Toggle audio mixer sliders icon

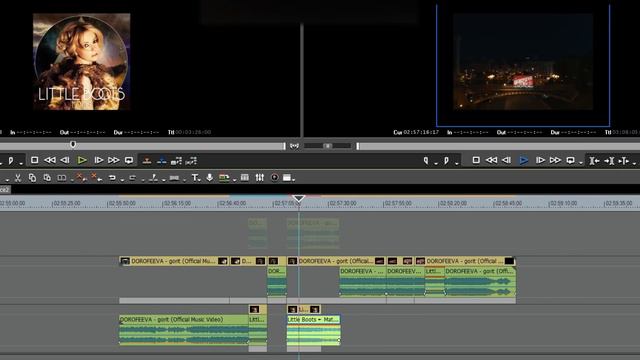tap(260, 178)
